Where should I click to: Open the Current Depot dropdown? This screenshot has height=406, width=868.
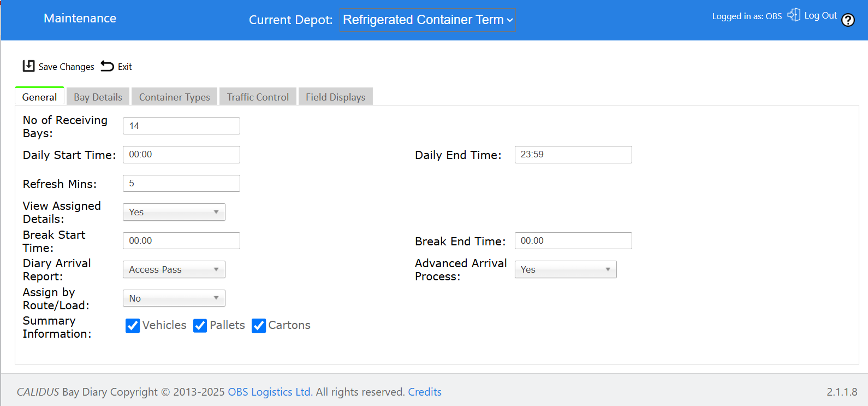point(427,20)
